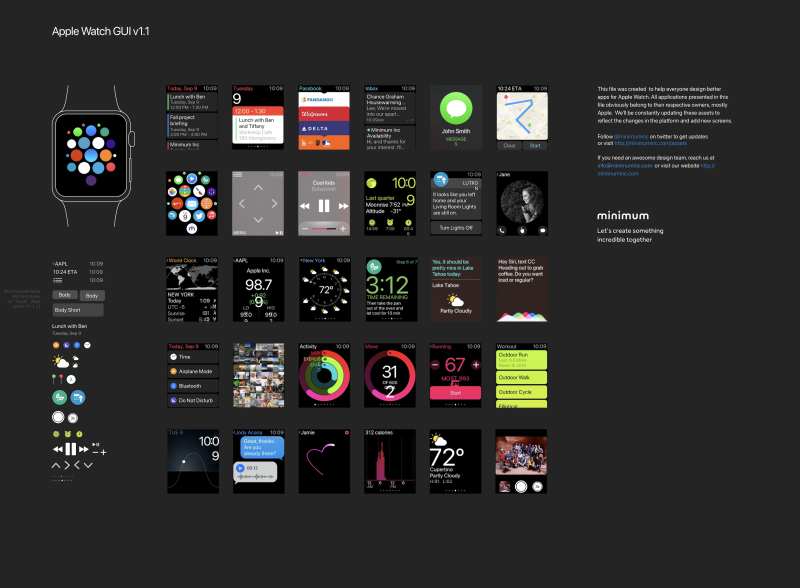Decrease the value with the minus button beside 67
The height and width of the screenshot is (588, 800).
click(x=435, y=364)
